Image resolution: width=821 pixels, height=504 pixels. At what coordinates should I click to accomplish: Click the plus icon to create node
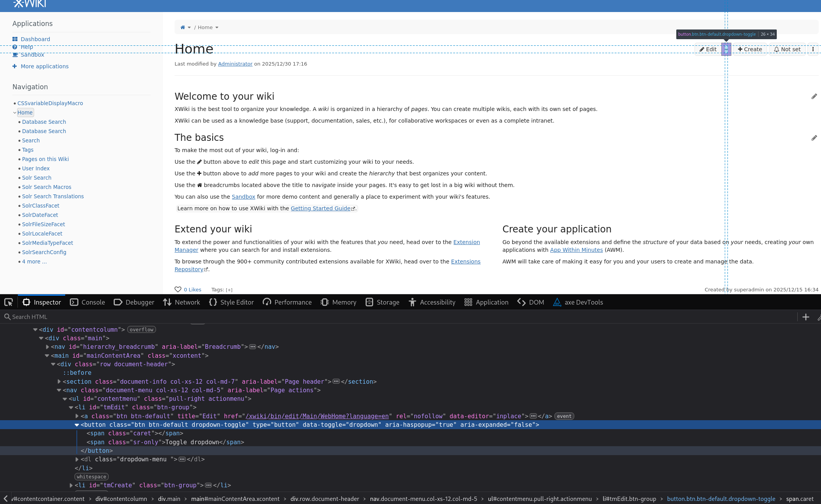click(x=806, y=317)
